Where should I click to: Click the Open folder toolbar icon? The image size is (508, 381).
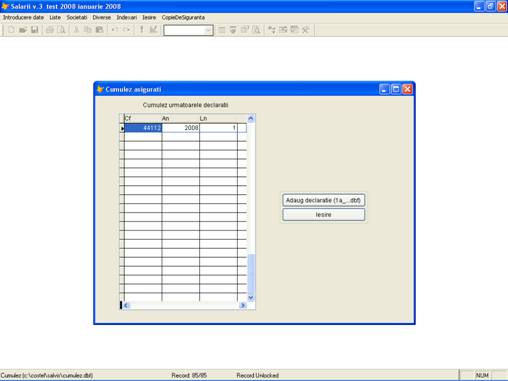[23, 30]
